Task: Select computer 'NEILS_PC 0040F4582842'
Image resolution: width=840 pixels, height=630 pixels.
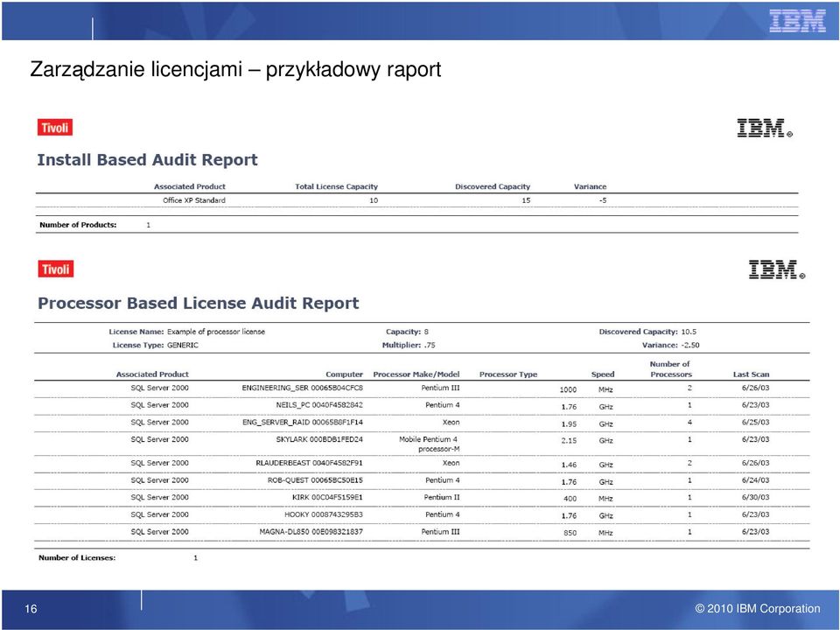Action: click(x=319, y=405)
